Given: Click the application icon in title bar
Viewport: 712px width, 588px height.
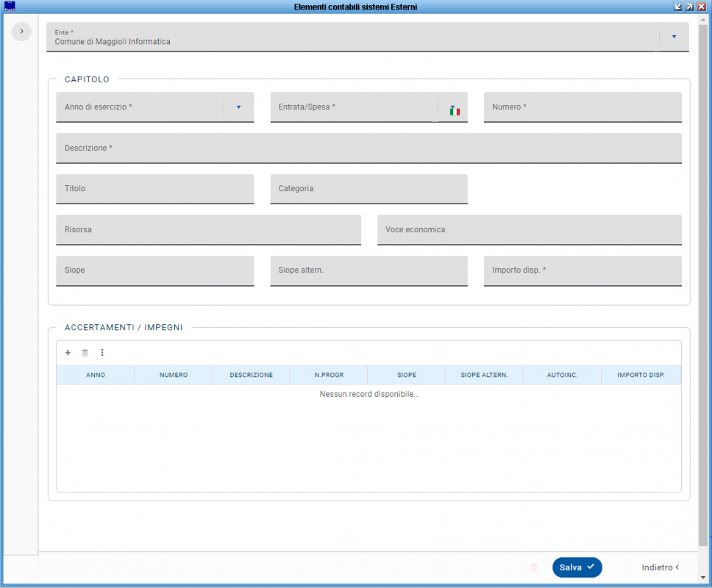Looking at the screenshot, I should point(10,6).
